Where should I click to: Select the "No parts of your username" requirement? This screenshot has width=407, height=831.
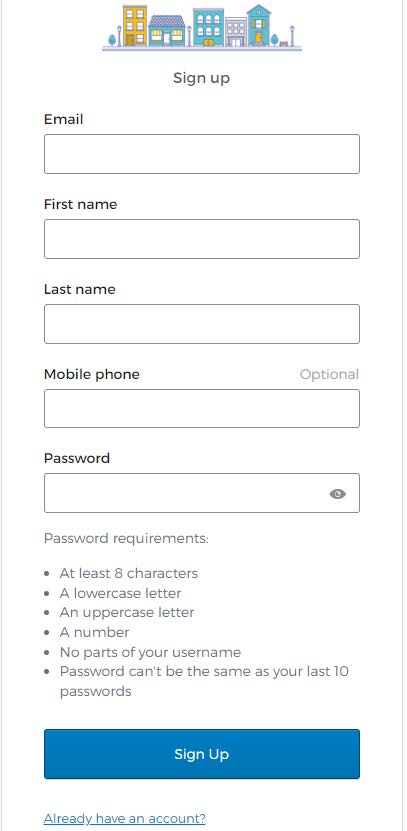pyautogui.click(x=151, y=652)
